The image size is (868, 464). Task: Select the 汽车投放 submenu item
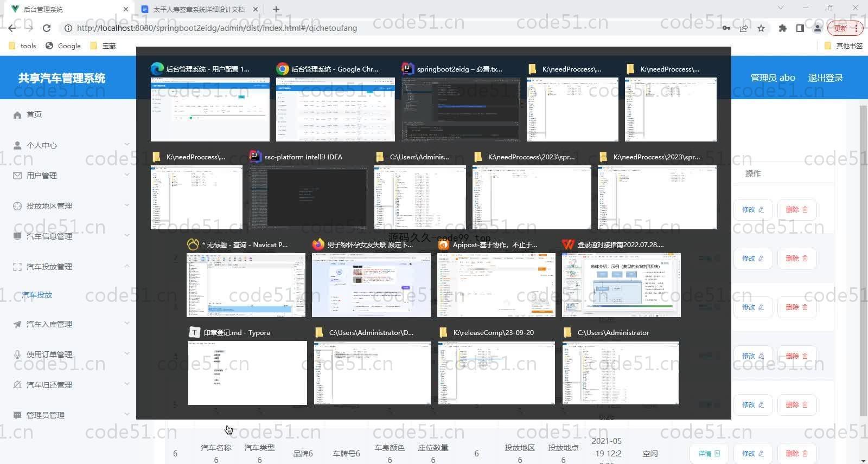coord(37,295)
